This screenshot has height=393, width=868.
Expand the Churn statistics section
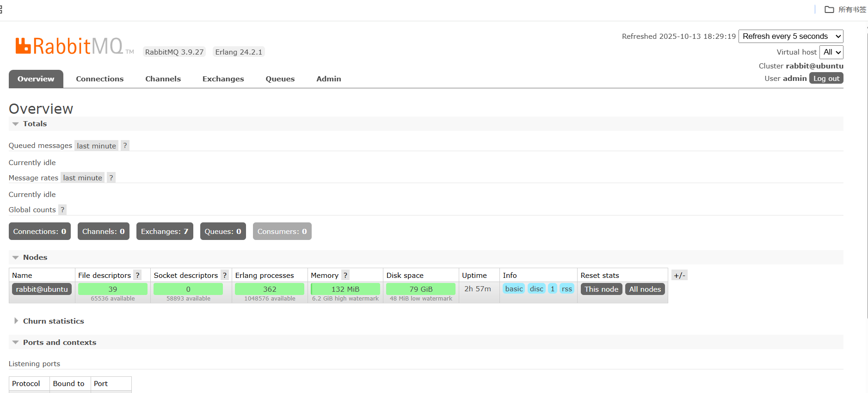(49, 321)
